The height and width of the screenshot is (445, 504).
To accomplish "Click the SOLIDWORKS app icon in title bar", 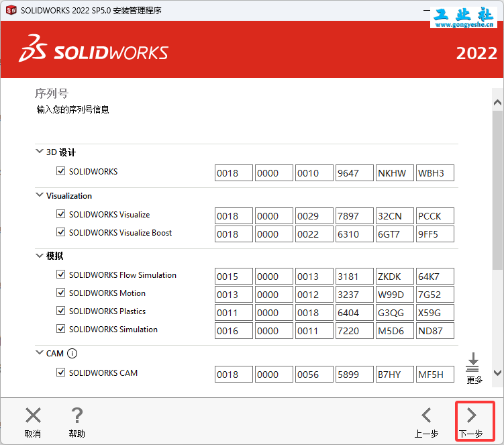I will [x=11, y=10].
